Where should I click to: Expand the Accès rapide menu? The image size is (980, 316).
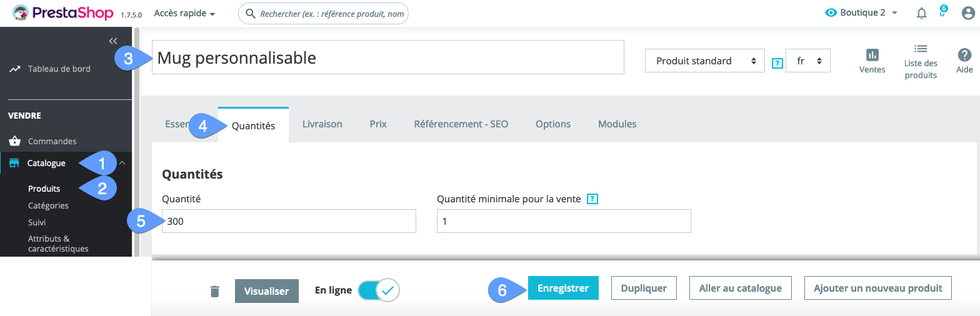(x=184, y=13)
